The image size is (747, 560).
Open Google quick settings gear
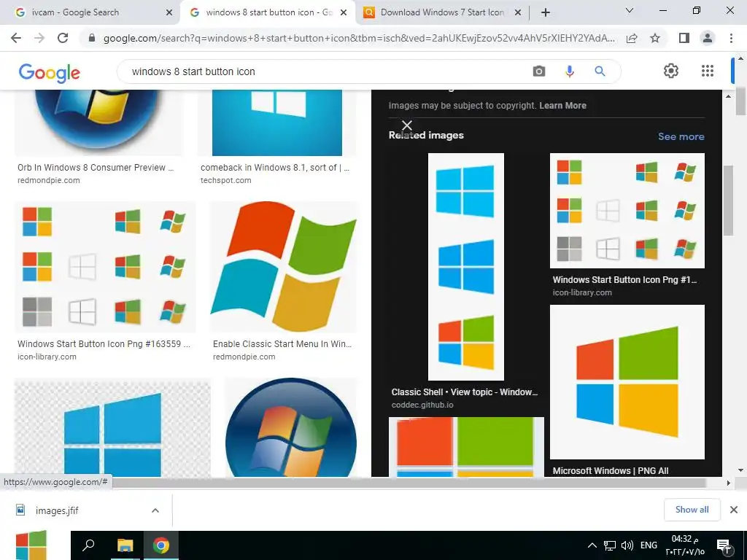pos(671,71)
